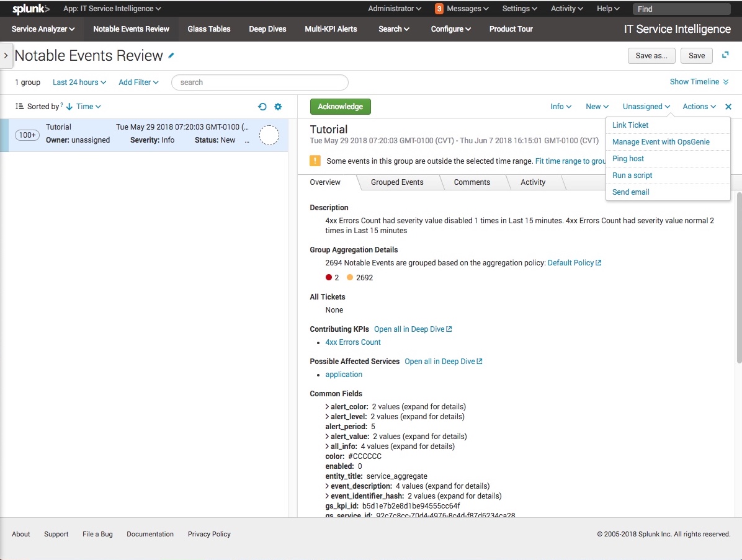Open the Documentation footer link

[x=150, y=534]
